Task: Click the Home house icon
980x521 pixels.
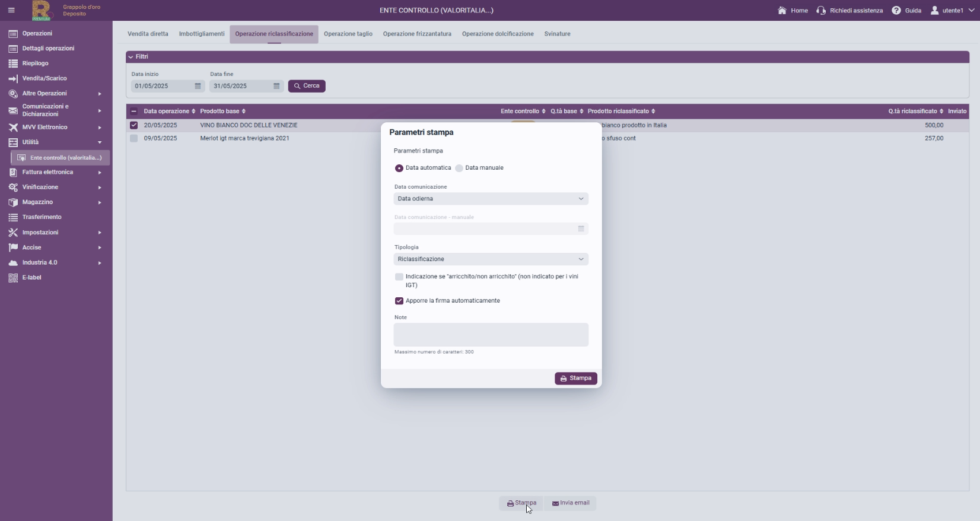Action: click(x=782, y=10)
